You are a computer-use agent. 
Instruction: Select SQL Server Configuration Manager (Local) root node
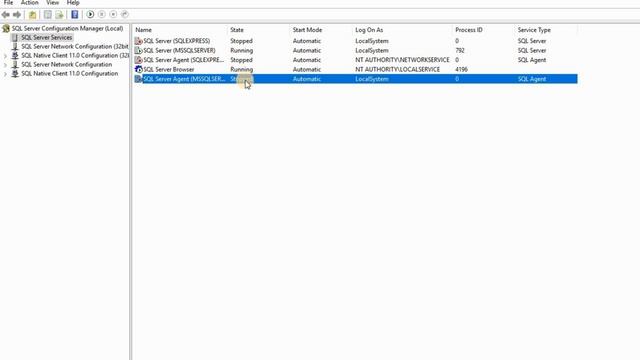click(67, 29)
